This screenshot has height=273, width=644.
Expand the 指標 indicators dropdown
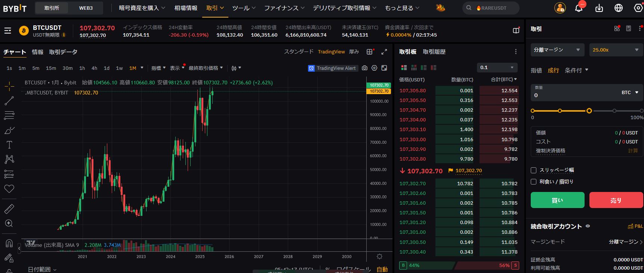point(158,68)
